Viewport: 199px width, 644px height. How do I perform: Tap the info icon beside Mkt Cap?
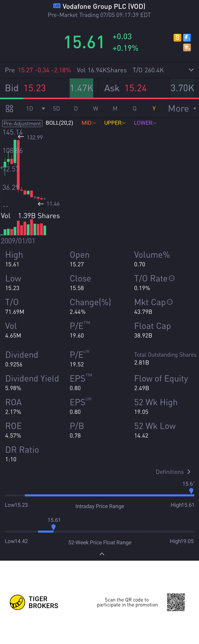[x=170, y=302]
